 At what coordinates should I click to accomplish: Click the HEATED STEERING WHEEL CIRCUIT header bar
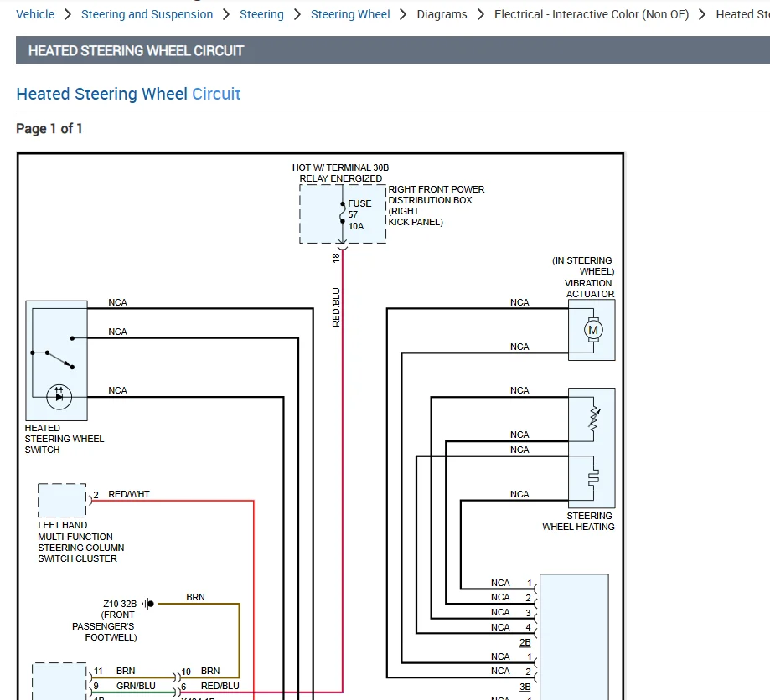(x=393, y=50)
